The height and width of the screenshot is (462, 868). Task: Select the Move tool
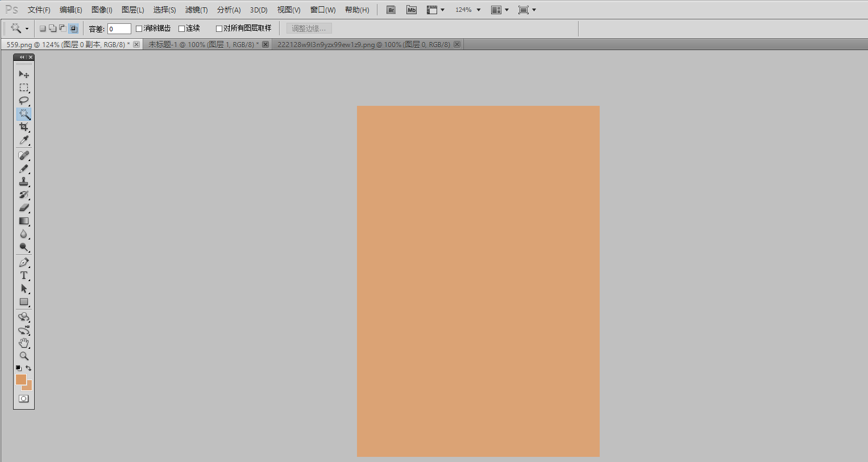coord(24,75)
